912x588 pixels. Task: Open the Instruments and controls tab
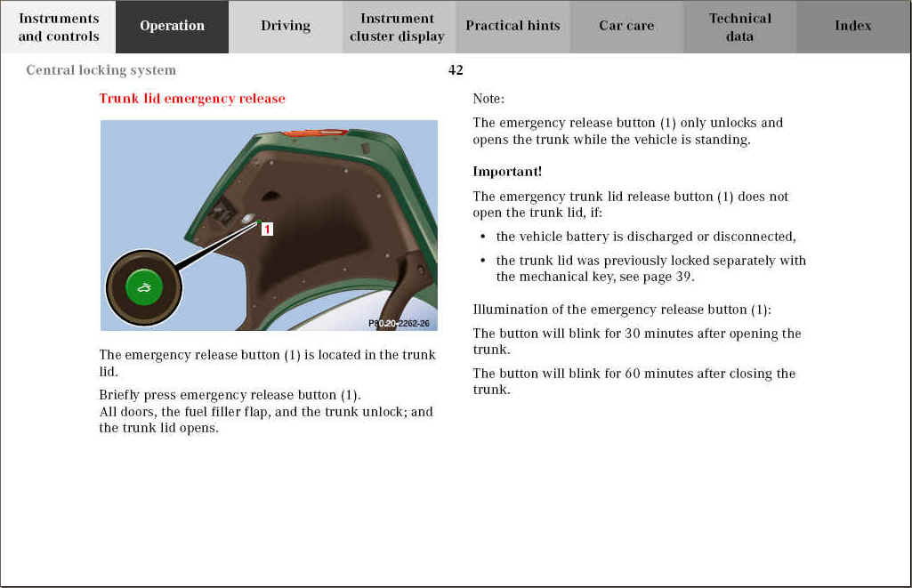coord(59,27)
